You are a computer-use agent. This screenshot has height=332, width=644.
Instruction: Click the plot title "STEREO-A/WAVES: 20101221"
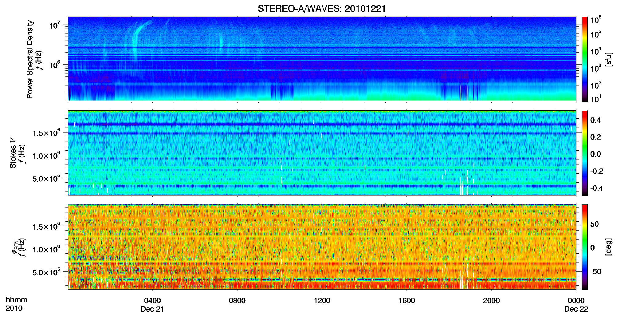click(x=322, y=9)
